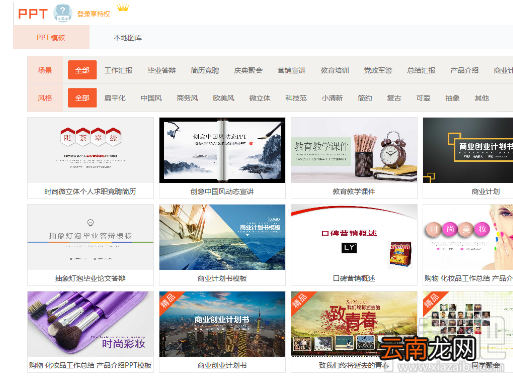Switch to the PPT模板 tab
This screenshot has height=377, width=513.
click(51, 38)
